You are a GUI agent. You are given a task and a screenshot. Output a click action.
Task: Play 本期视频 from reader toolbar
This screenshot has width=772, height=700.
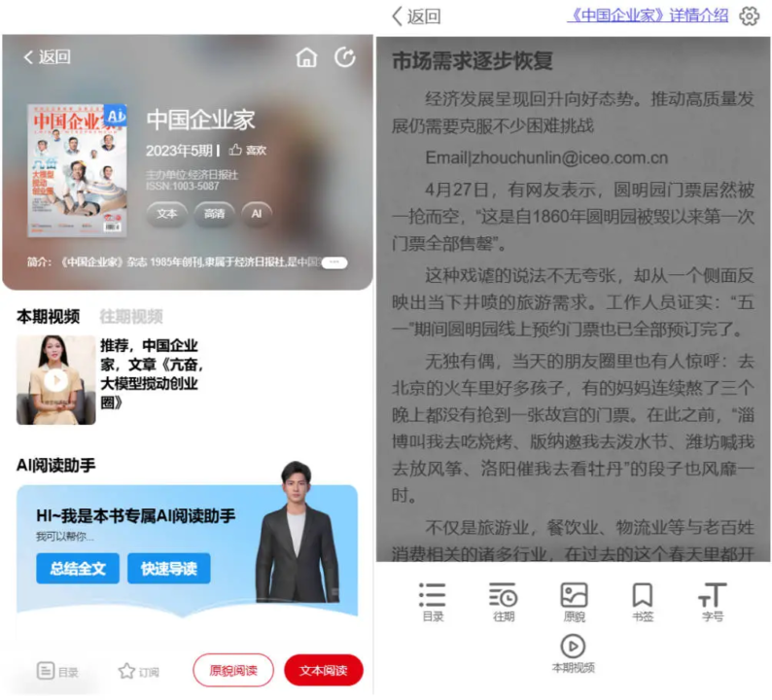coord(574,652)
